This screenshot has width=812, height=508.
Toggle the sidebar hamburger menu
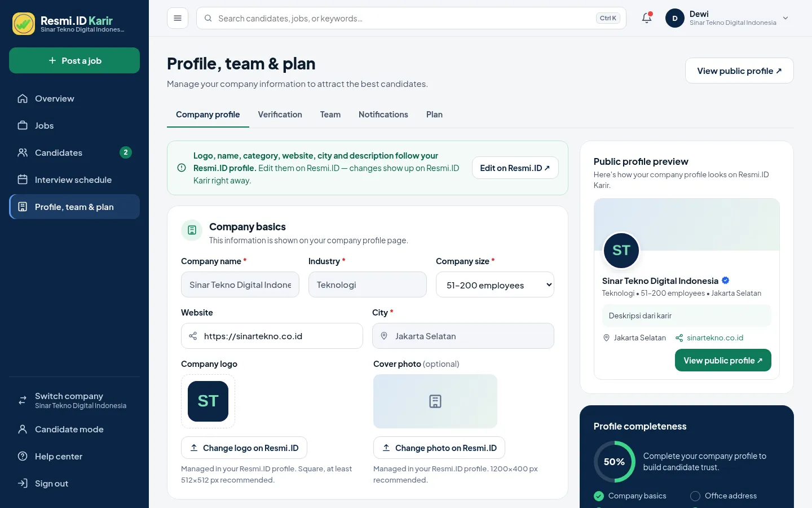pos(178,18)
